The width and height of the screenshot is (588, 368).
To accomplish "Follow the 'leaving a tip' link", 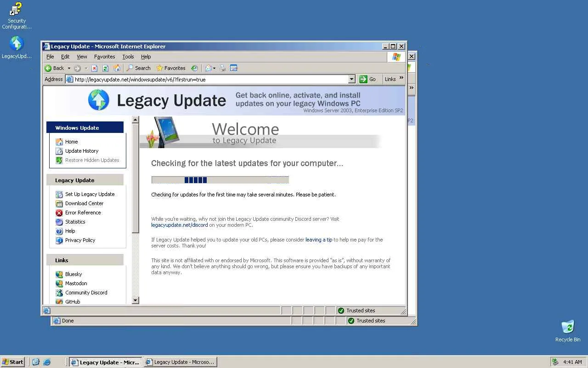I will (x=319, y=240).
